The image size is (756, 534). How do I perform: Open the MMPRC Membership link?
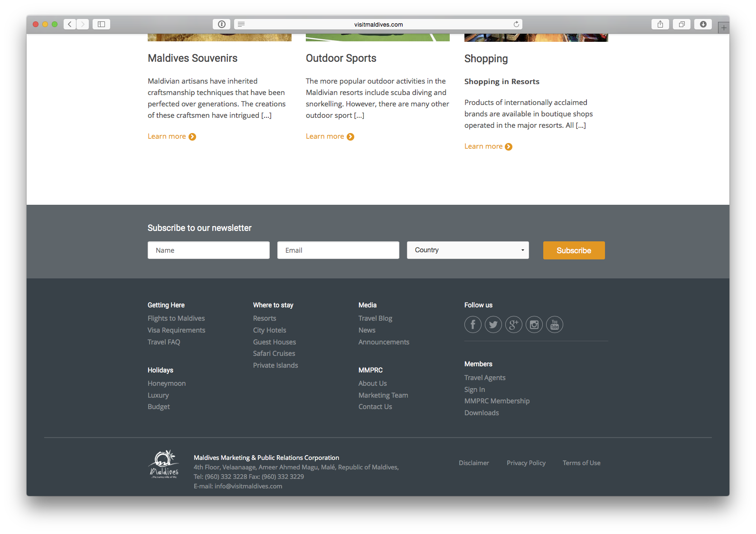click(x=497, y=401)
